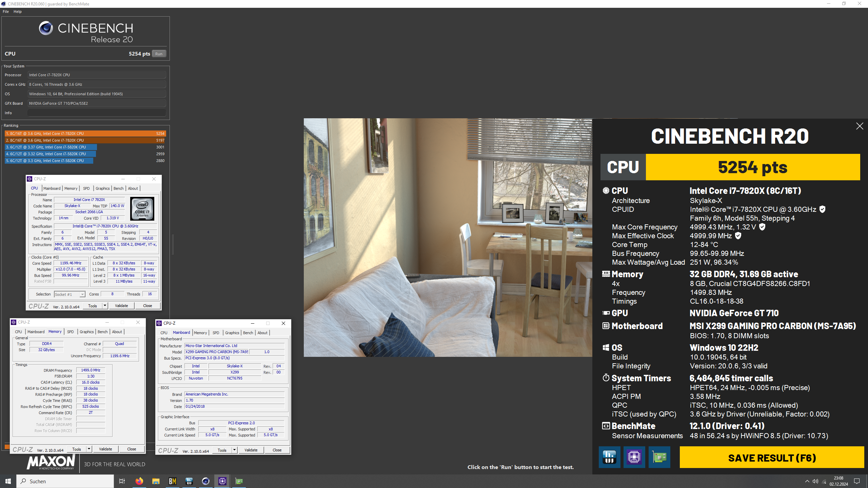Switch to CPU-Z in the taskbar
The image size is (868, 488).
[222, 481]
